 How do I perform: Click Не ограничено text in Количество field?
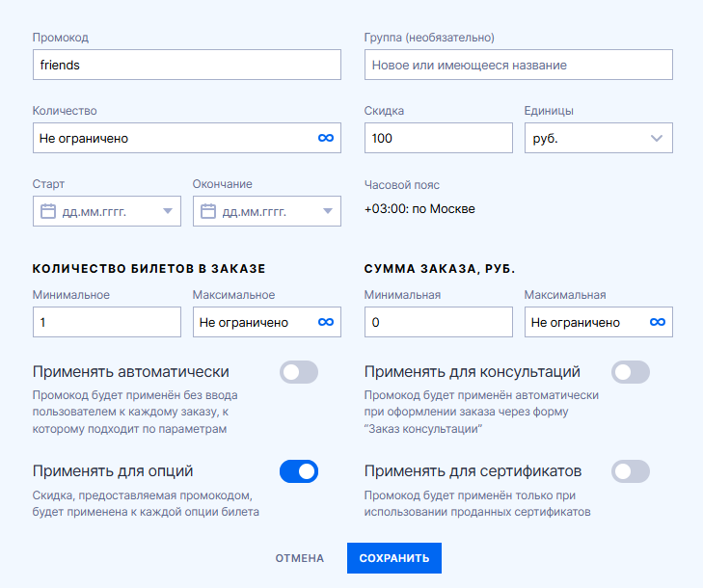coord(84,139)
